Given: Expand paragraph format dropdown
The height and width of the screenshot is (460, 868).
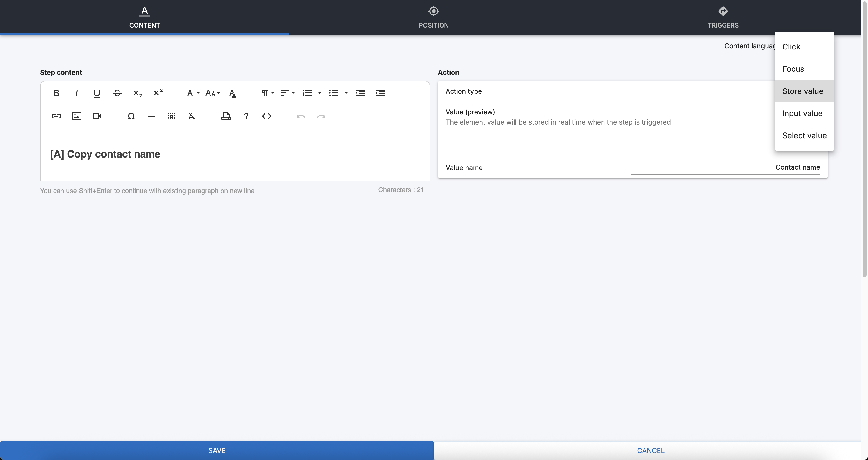Looking at the screenshot, I should pos(268,93).
